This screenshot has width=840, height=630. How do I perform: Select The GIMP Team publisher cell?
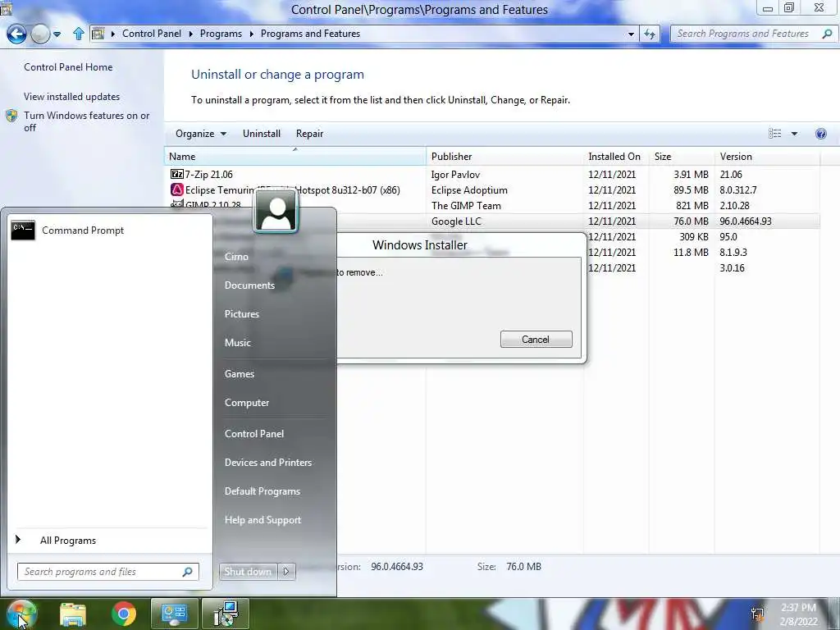[466, 206]
